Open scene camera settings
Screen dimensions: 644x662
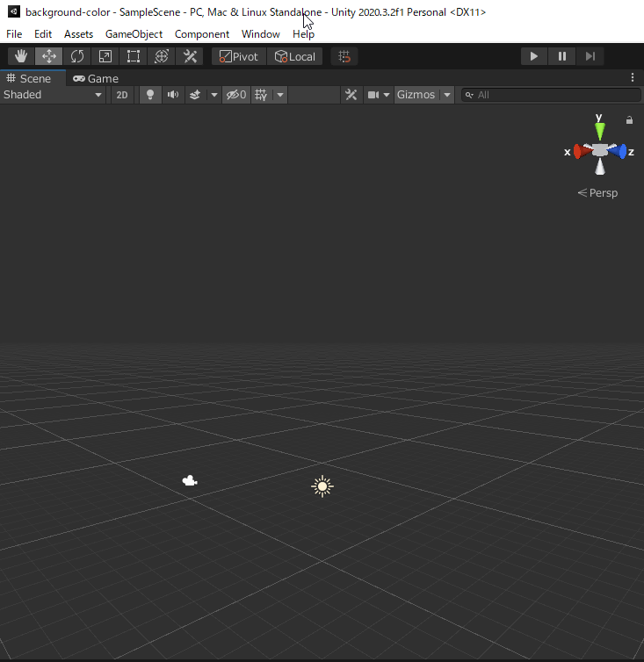click(378, 95)
